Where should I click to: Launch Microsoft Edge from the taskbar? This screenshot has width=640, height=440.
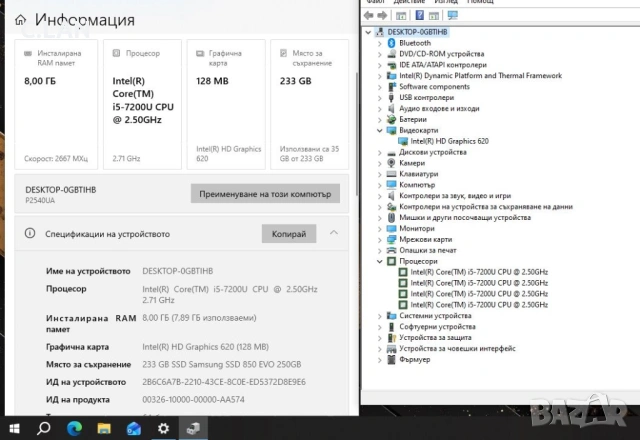coord(74,429)
